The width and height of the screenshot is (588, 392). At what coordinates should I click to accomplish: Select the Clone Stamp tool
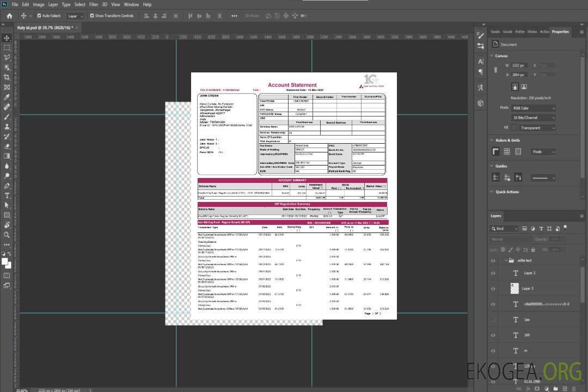click(x=7, y=127)
